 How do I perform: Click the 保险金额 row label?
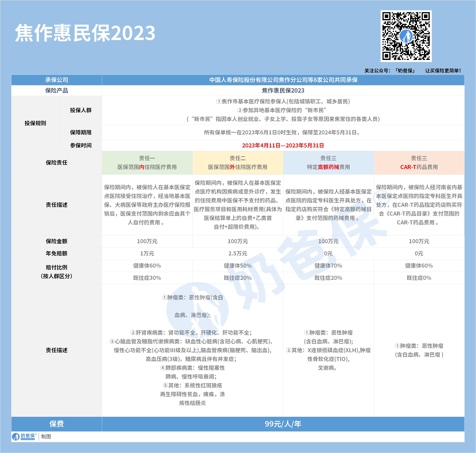point(57,241)
